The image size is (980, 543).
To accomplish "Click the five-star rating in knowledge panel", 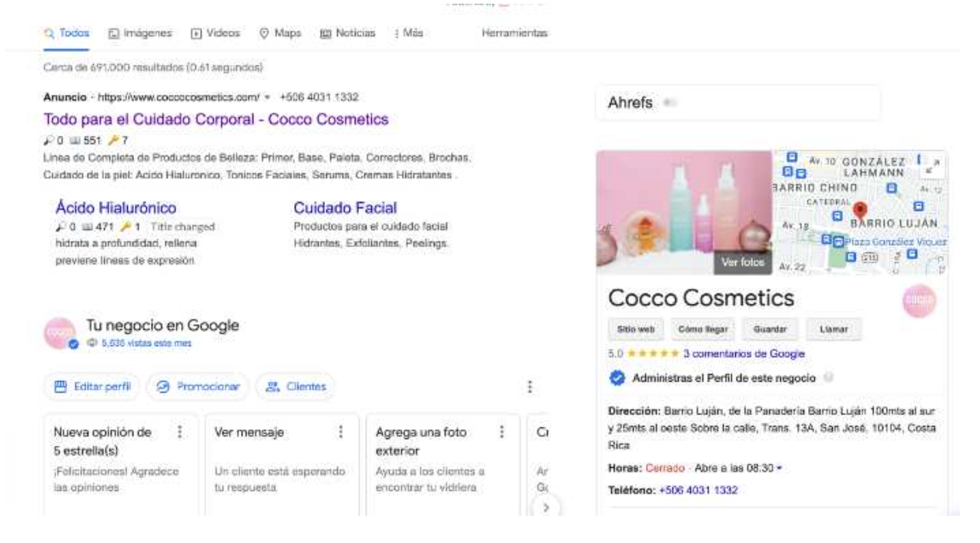I will [x=653, y=353].
